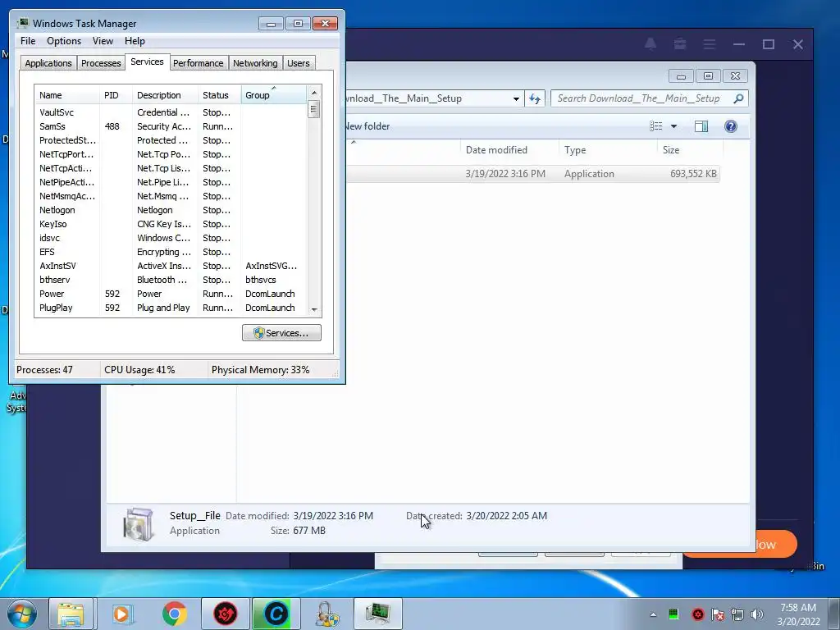Open Windows Explorer from the taskbar
Screen dimensions: 840x630
tap(71, 614)
